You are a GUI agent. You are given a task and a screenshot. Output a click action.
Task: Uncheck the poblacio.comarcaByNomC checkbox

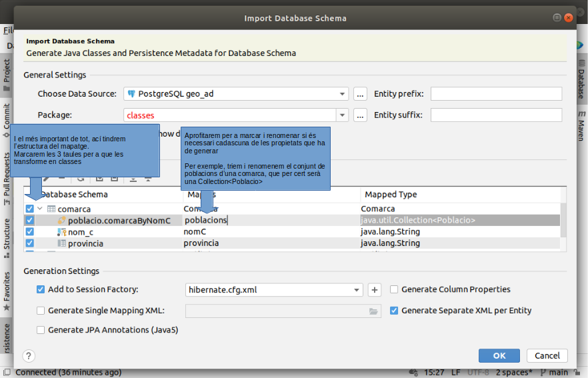pos(29,220)
